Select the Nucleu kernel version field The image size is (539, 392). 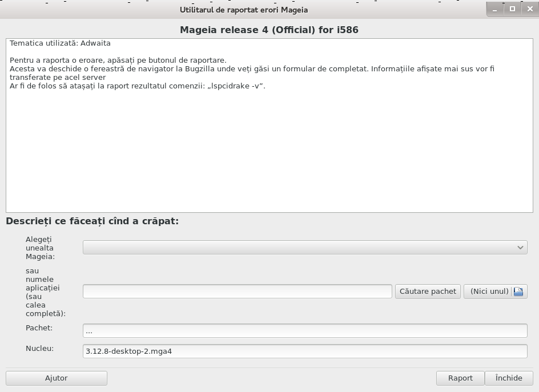pyautogui.click(x=305, y=351)
